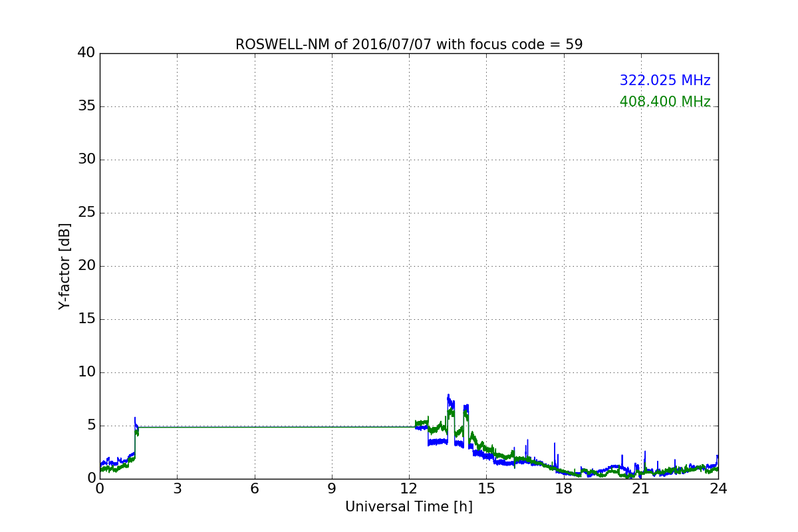Click the Universal Time [h] axis label
The height and width of the screenshot is (532, 798).
tap(409, 507)
